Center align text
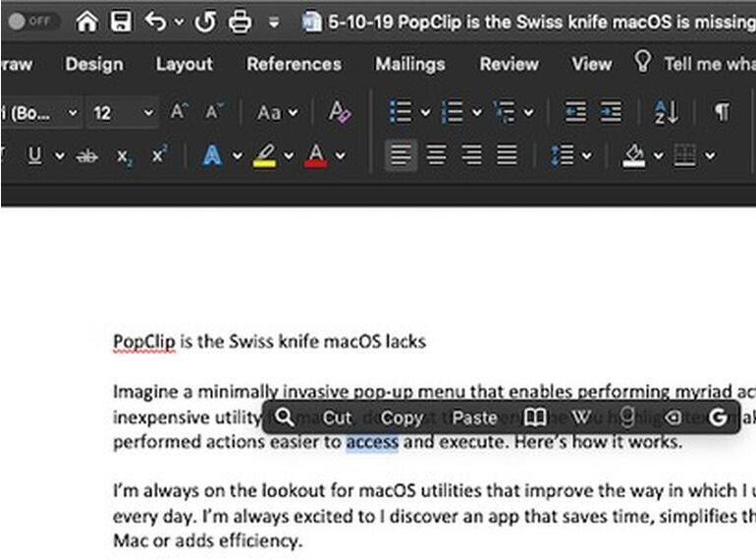The height and width of the screenshot is (560, 756). click(436, 155)
